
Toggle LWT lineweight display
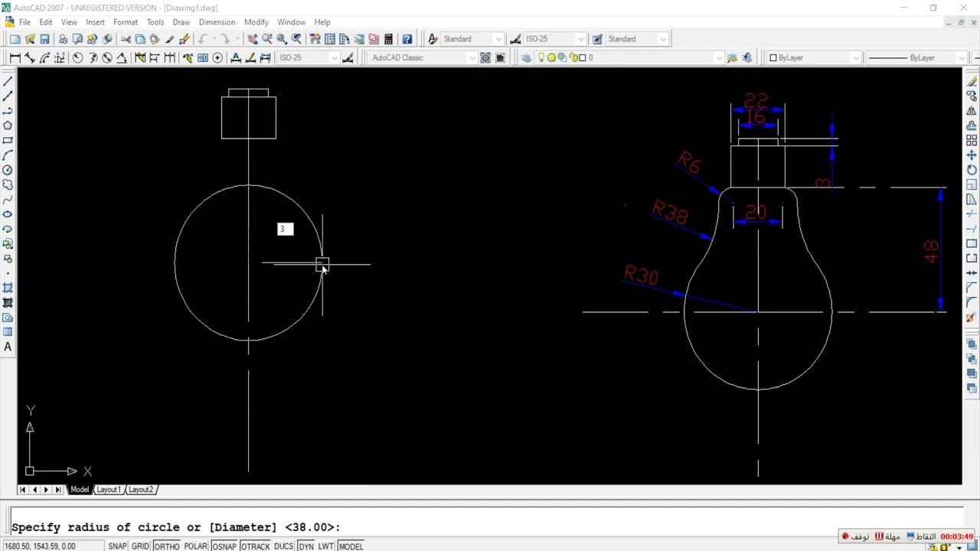(325, 546)
